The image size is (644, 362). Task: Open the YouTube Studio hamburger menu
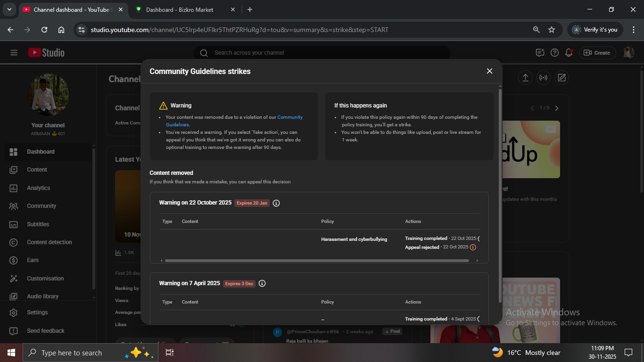(x=14, y=53)
